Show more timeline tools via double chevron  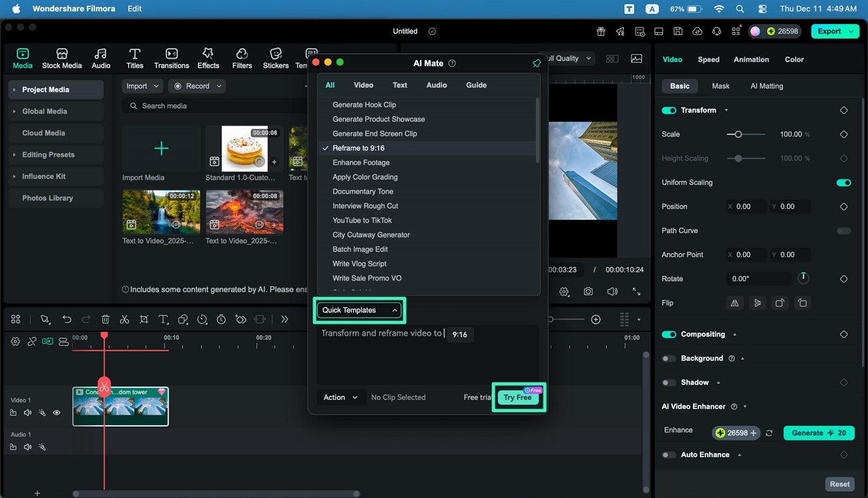pos(284,320)
